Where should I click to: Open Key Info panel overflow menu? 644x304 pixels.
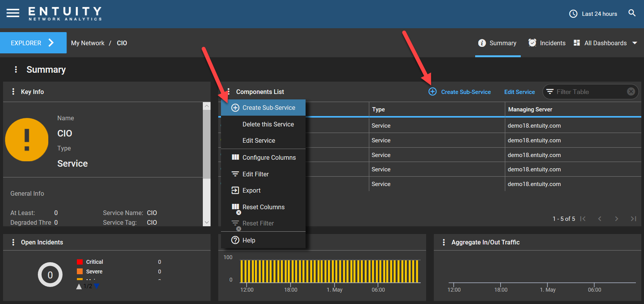(x=13, y=92)
